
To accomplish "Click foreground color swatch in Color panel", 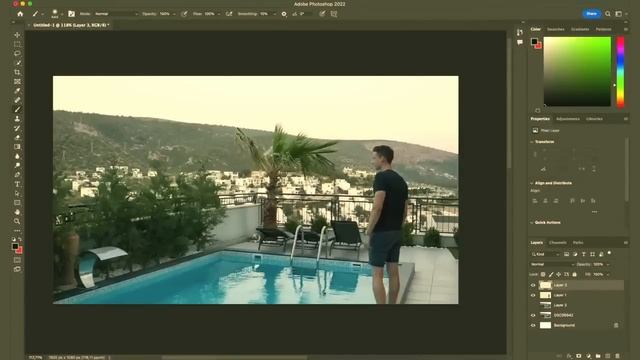I will click(x=534, y=42).
